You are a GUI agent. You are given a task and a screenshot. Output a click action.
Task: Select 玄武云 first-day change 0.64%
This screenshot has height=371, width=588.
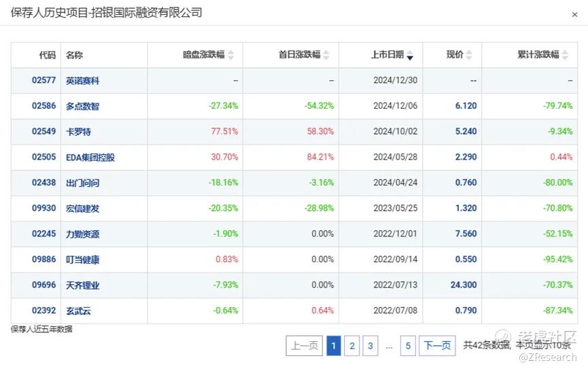point(322,311)
